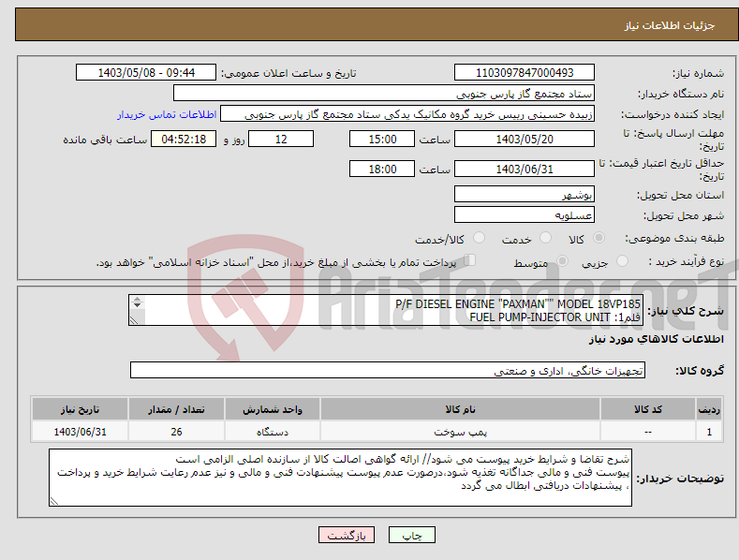Click the announcement date field 1403/05/08 - 09:44
Screen dimensions: 739x560
coord(146,73)
